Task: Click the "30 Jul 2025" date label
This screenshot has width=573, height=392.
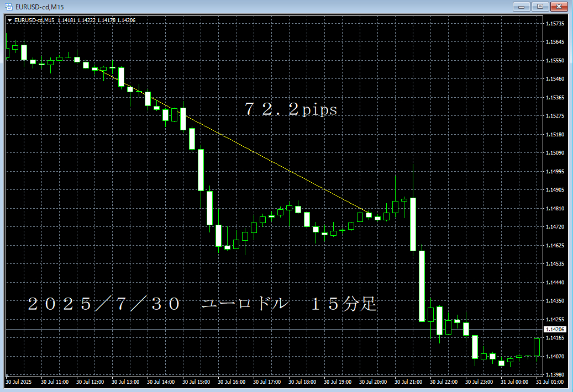Action: point(18,382)
